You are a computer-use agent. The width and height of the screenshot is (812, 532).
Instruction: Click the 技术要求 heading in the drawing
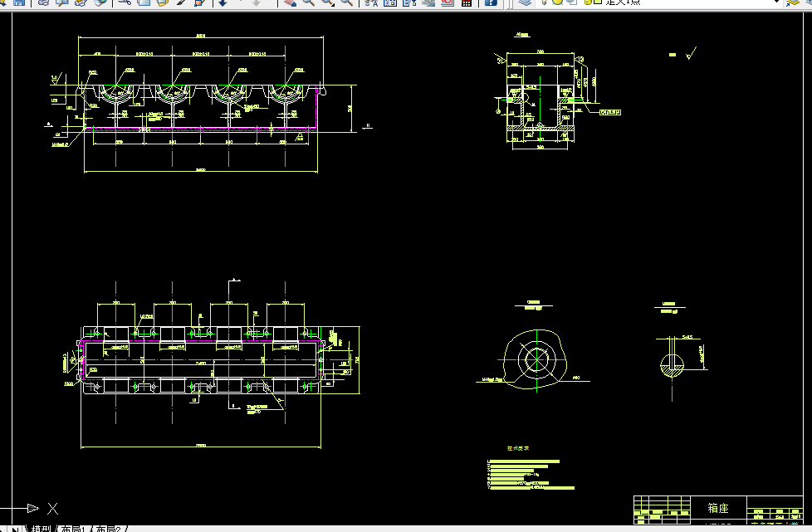(518, 448)
